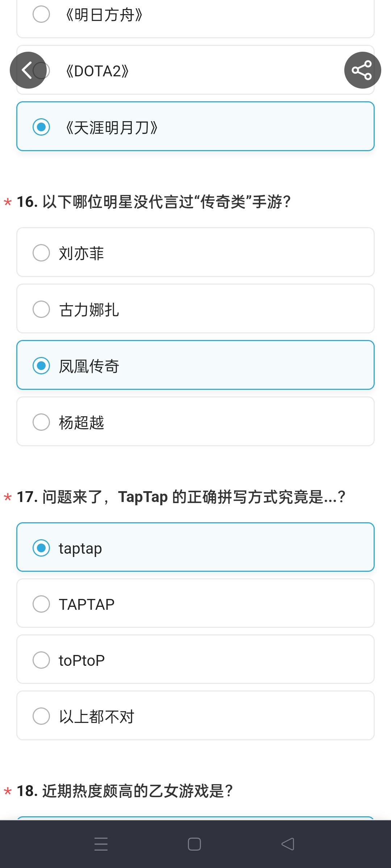Image resolution: width=391 pixels, height=868 pixels.
Task: Tap the floating share button
Action: click(362, 70)
